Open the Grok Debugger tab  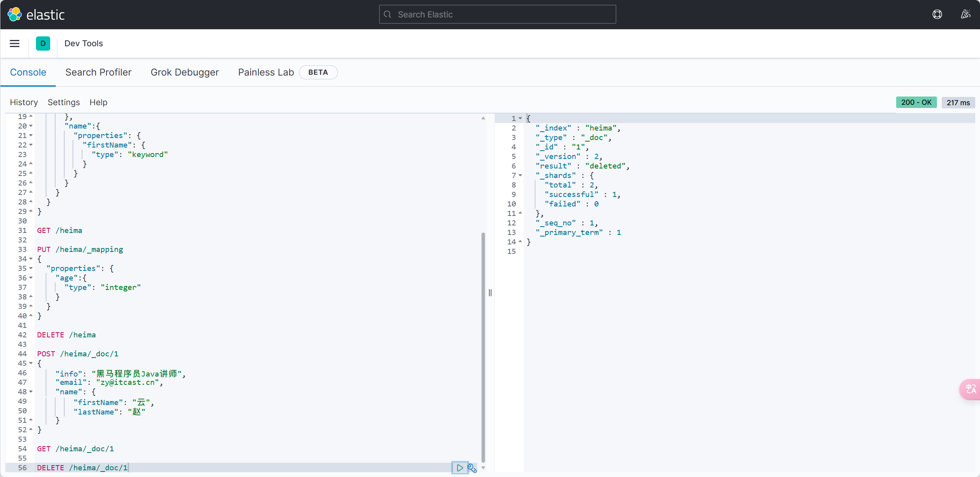coord(185,72)
